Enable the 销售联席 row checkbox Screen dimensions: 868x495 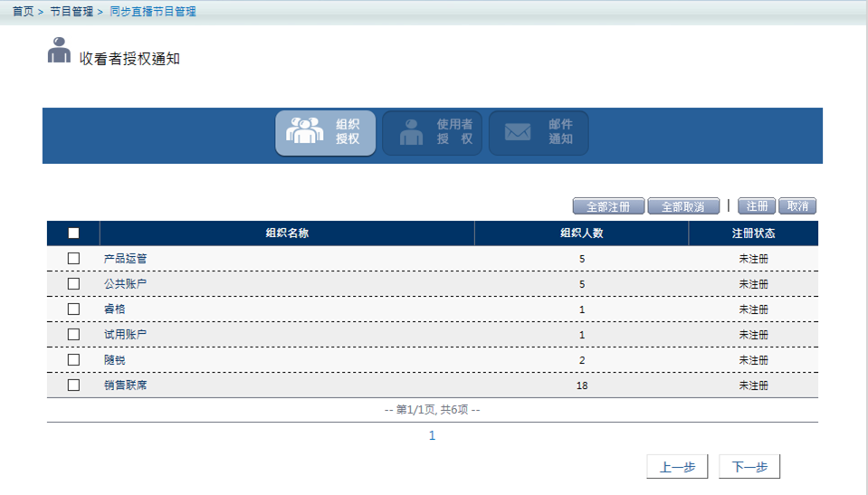tap(73, 386)
